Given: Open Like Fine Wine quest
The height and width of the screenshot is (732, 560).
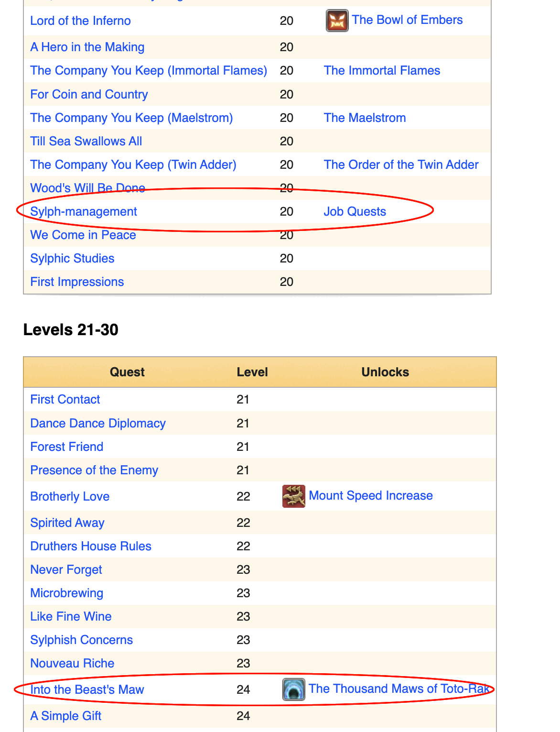Looking at the screenshot, I should coord(71,616).
